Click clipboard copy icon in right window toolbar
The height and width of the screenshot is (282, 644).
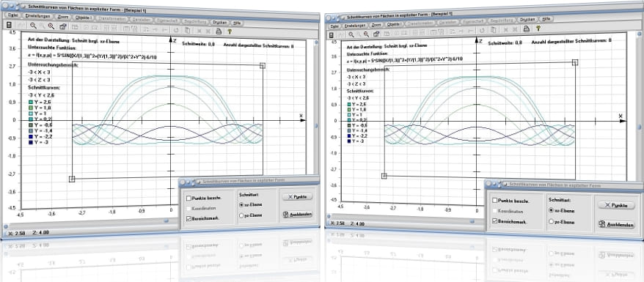[493, 30]
